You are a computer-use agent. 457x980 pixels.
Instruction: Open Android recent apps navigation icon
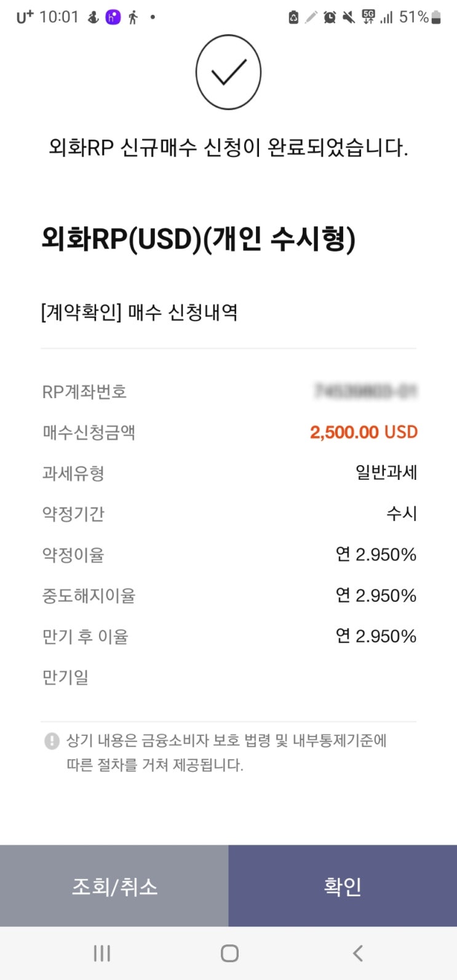pyautogui.click(x=101, y=953)
